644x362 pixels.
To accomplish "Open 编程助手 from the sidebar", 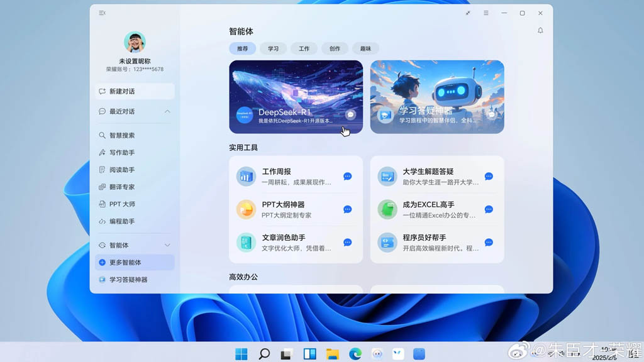I will [135, 221].
